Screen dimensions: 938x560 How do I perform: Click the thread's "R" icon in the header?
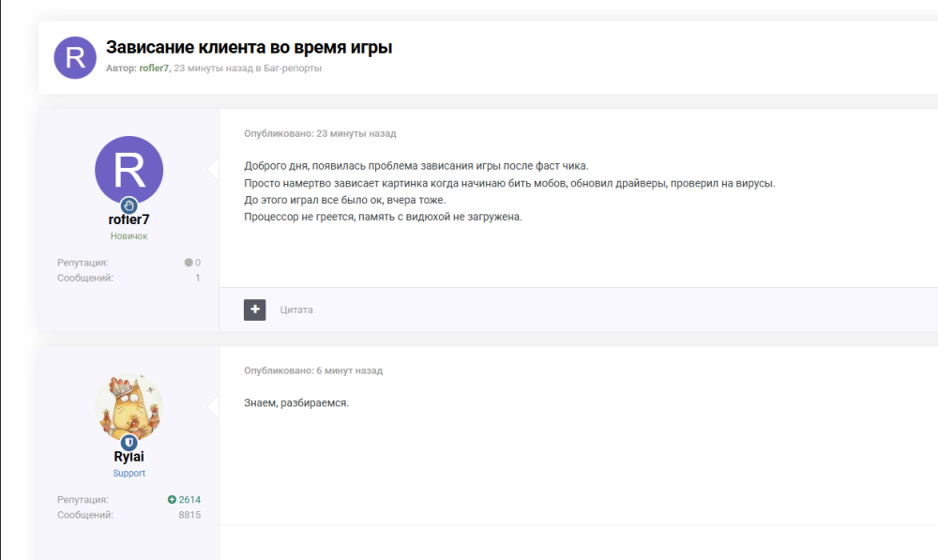pos(75,57)
